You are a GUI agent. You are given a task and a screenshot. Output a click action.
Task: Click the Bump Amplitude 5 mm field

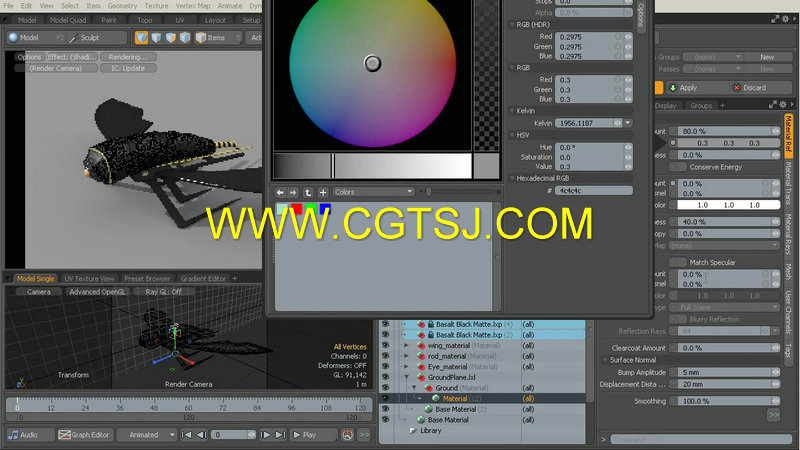pos(729,372)
